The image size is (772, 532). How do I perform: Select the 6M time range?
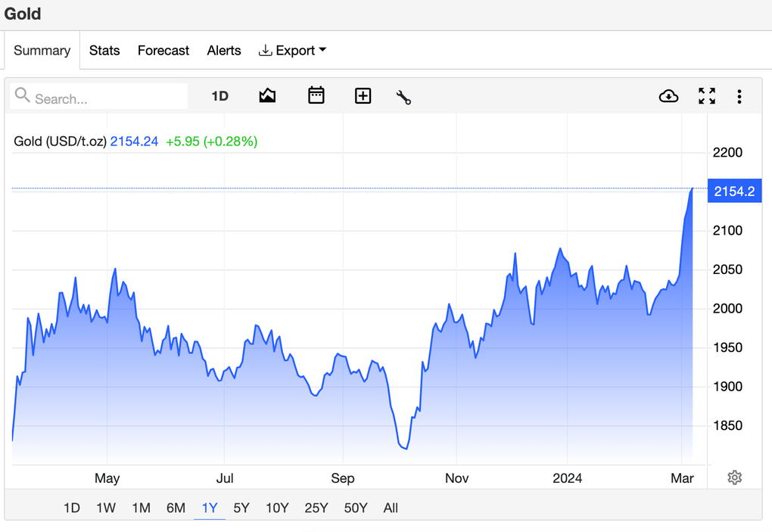(x=176, y=508)
